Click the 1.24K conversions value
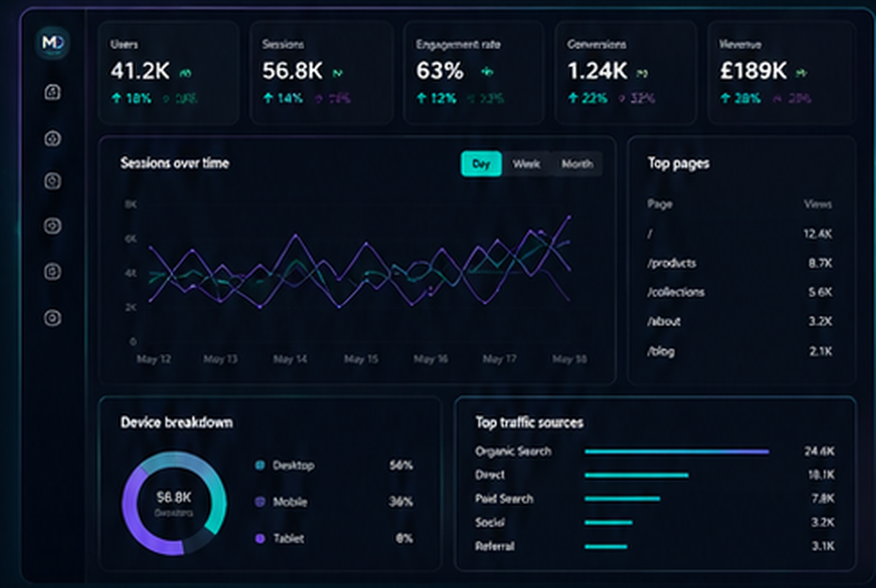876x588 pixels. pos(597,71)
